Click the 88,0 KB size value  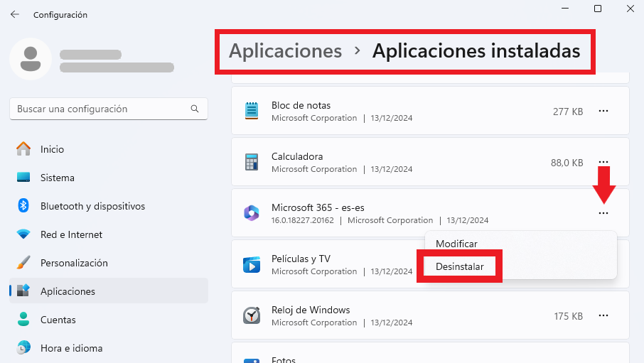[567, 163]
